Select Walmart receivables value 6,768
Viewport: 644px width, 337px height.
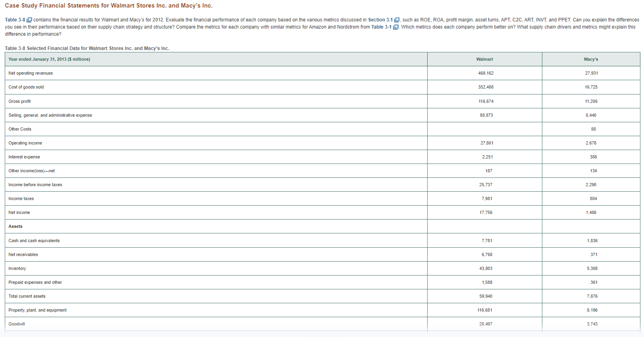tap(487, 254)
